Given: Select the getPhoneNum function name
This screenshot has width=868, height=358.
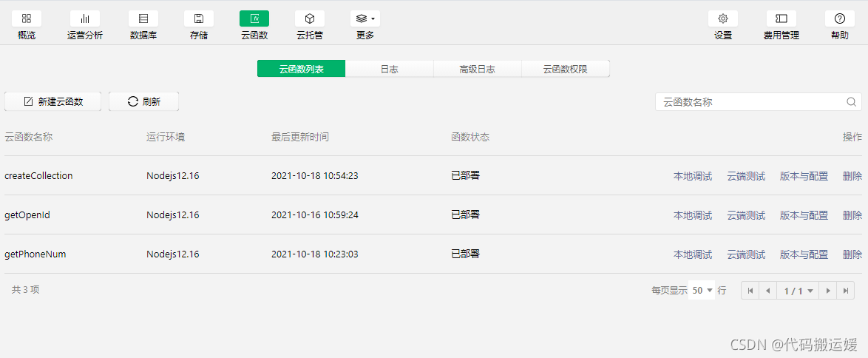Looking at the screenshot, I should 35,254.
